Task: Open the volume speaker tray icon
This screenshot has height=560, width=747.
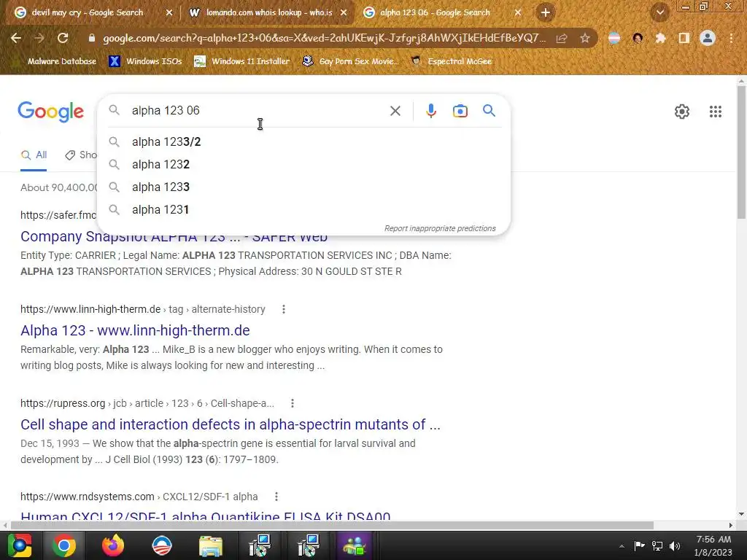Action: pyautogui.click(x=675, y=545)
